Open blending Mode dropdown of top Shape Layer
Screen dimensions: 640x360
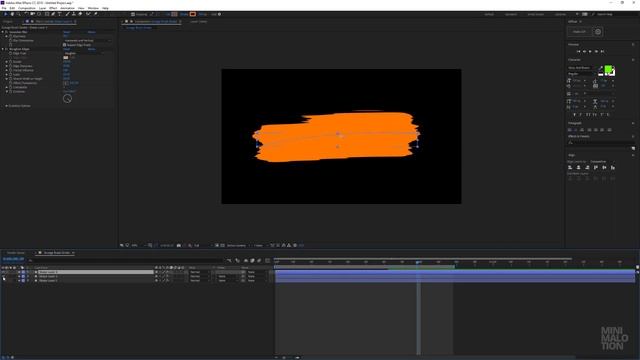(x=198, y=272)
